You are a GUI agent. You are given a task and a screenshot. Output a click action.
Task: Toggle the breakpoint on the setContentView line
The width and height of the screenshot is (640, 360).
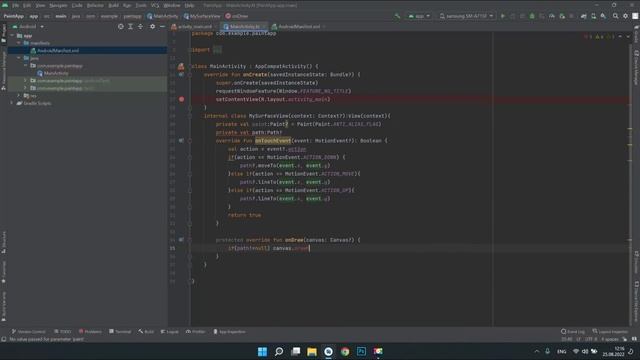(x=182, y=99)
